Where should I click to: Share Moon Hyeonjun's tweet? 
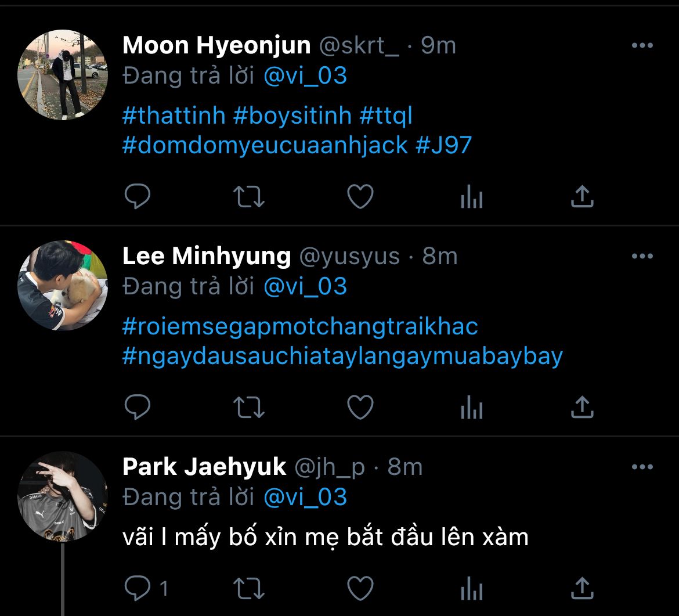pyautogui.click(x=582, y=197)
